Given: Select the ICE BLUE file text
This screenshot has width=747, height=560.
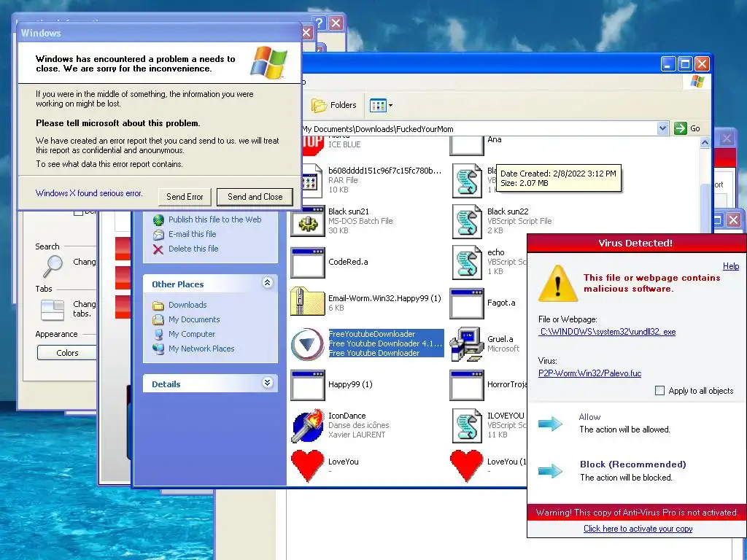Looking at the screenshot, I should pos(344,144).
